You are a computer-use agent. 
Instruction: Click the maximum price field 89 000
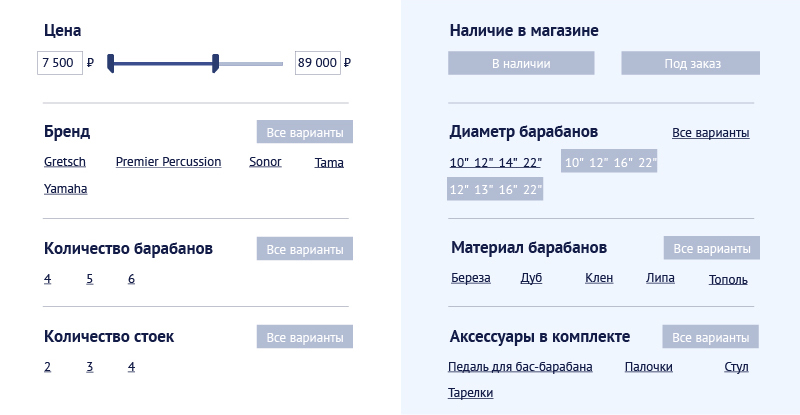[317, 63]
